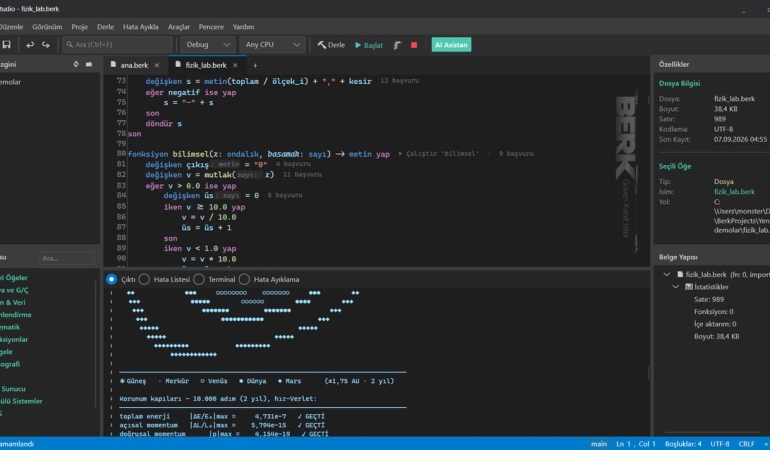Select the 'Sunucu' category in left panel
The width and height of the screenshot is (770, 450).
click(12, 389)
